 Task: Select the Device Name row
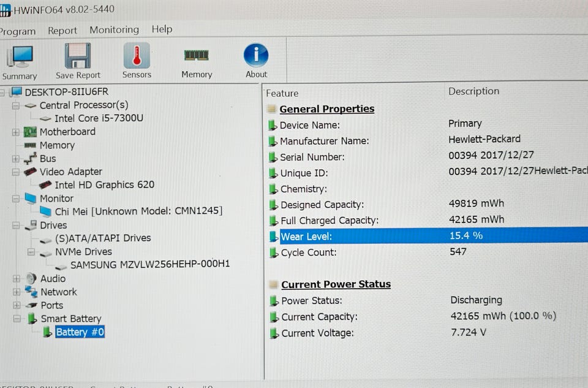click(428, 124)
